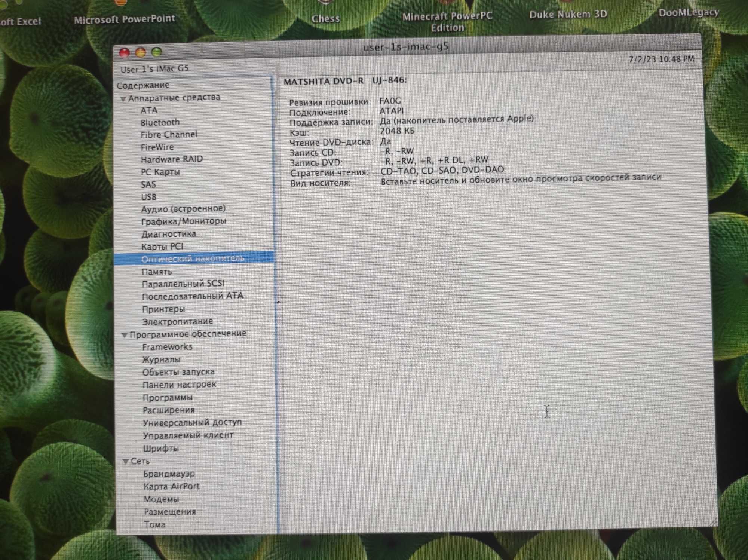Click the ATAPI connection value

tap(392, 111)
